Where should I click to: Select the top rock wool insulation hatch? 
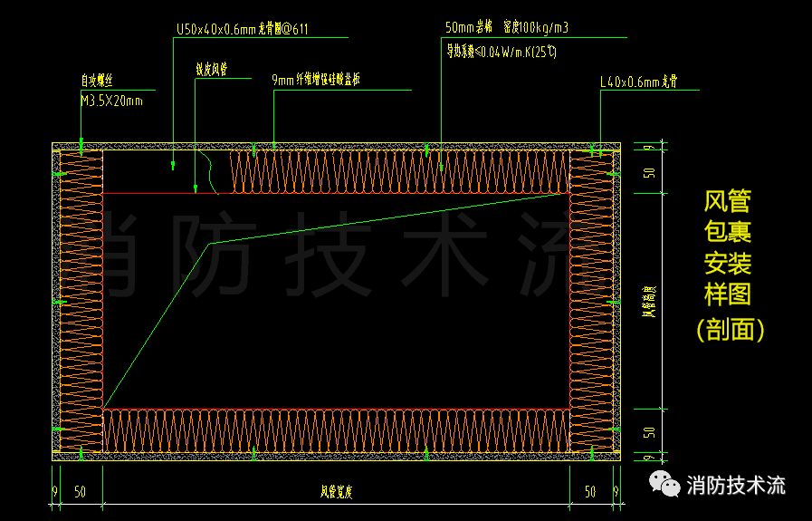[x=398, y=171]
